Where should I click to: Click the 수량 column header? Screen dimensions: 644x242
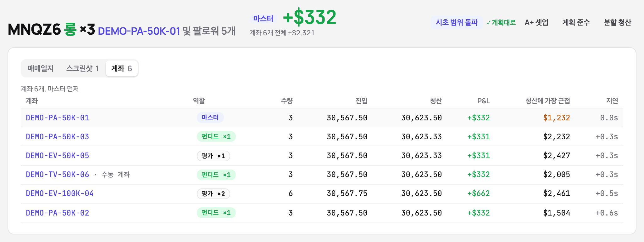287,101
